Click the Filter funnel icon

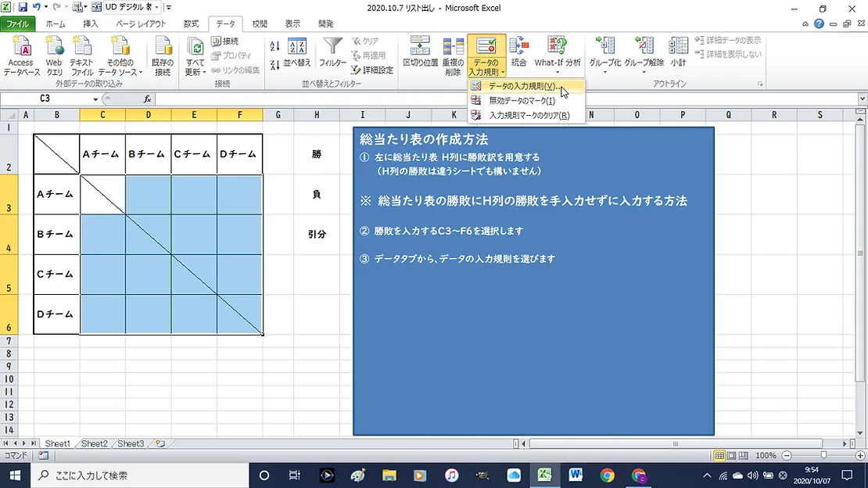coord(333,48)
